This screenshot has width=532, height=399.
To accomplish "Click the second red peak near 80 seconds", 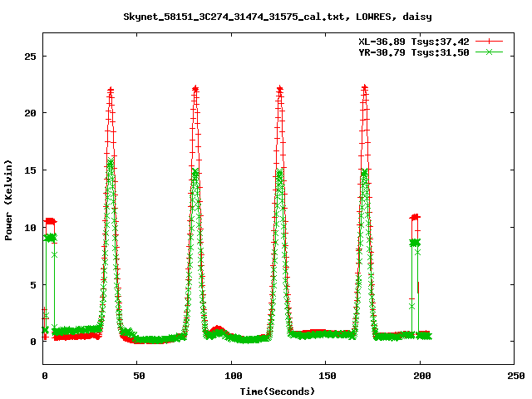I will tap(195, 89).
